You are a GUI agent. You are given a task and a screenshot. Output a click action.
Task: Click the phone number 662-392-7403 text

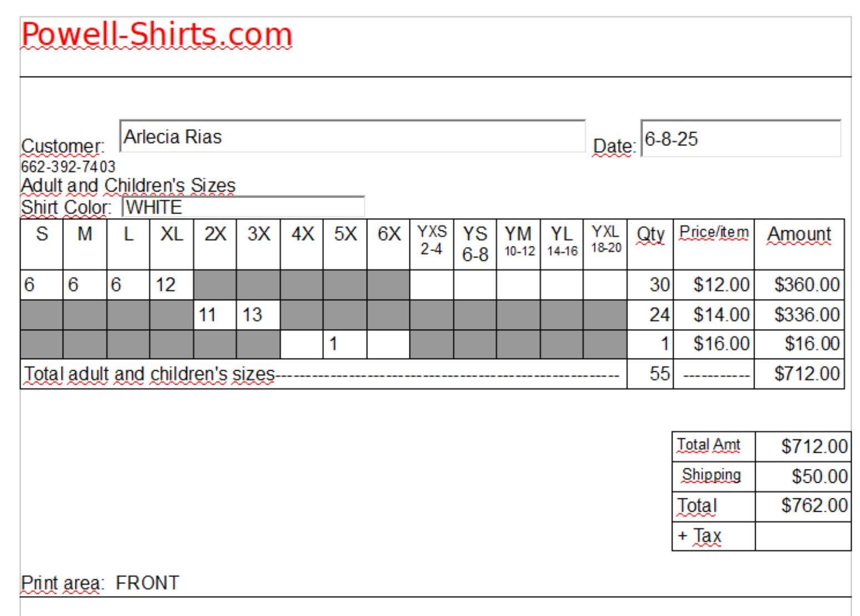click(68, 166)
